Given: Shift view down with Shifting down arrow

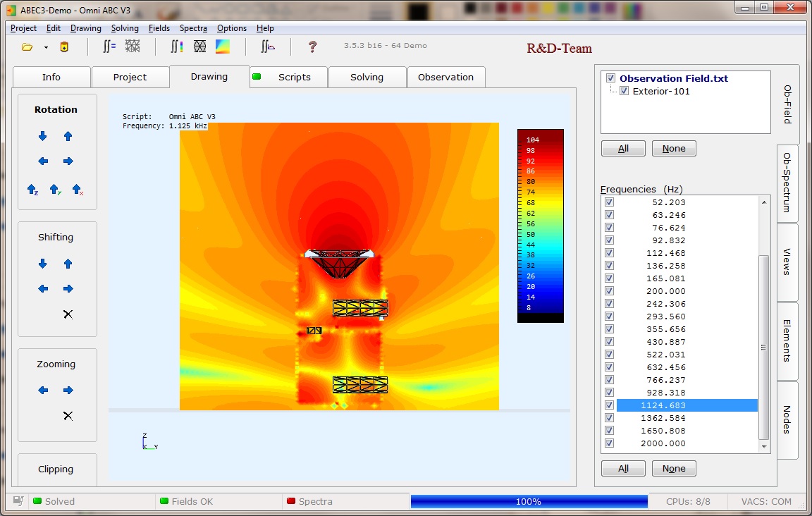Looking at the screenshot, I should tap(42, 264).
